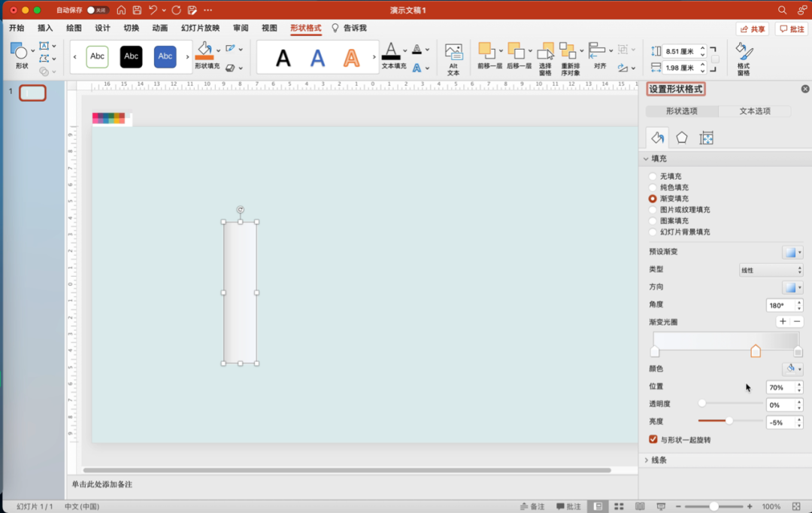Switch to Text Options tab

[755, 111]
